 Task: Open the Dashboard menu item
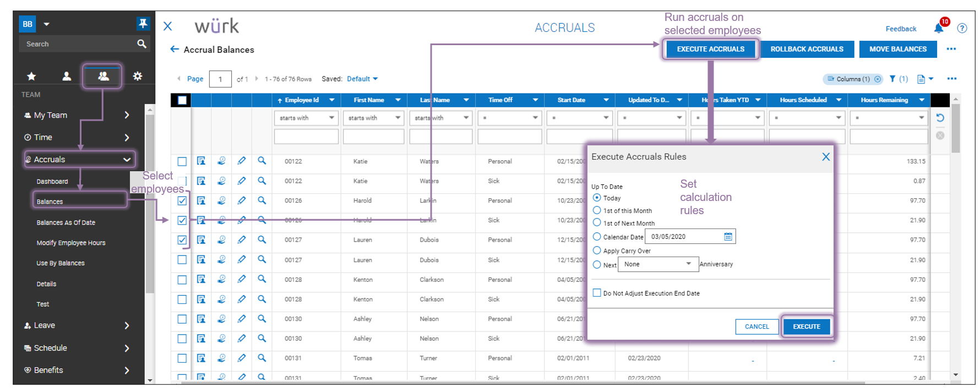[x=52, y=181]
